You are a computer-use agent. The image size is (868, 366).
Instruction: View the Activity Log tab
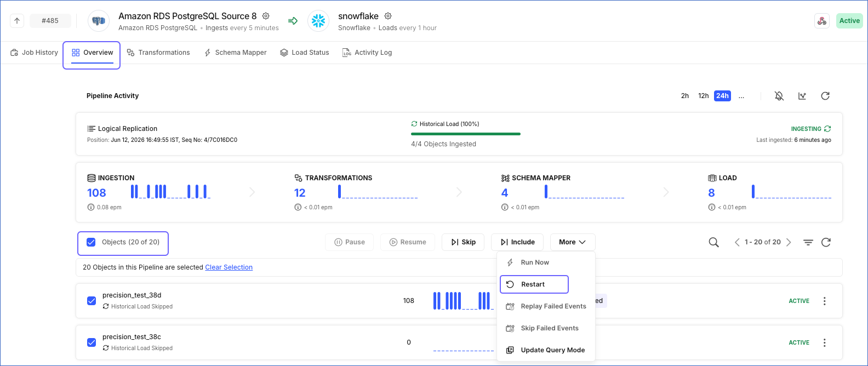(367, 53)
